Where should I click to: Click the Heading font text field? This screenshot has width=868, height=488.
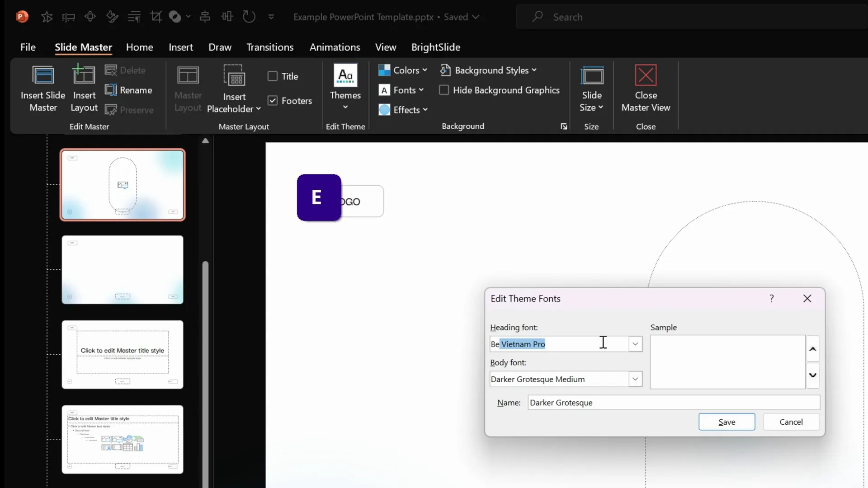pos(559,344)
